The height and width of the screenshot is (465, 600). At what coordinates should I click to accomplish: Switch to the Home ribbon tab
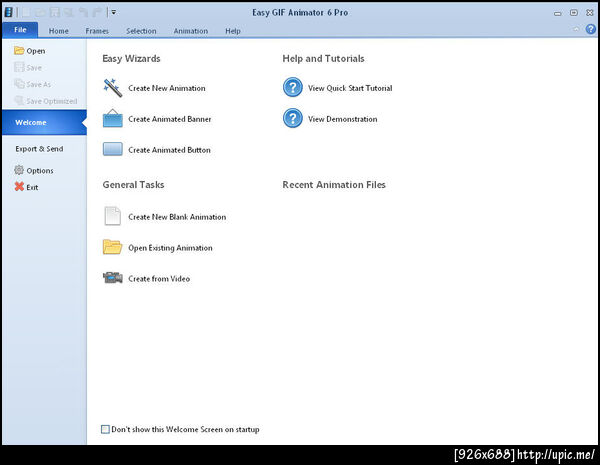tap(59, 31)
